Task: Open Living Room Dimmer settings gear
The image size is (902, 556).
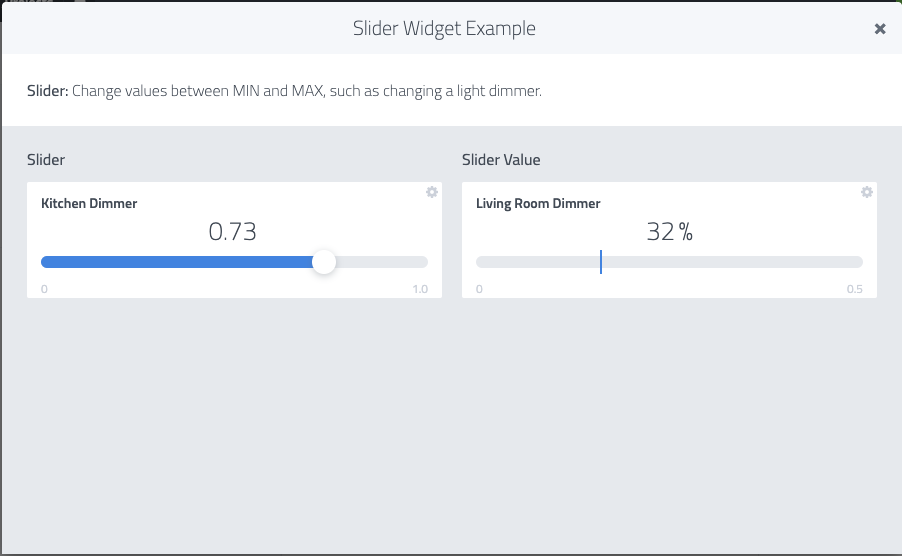Action: (867, 192)
